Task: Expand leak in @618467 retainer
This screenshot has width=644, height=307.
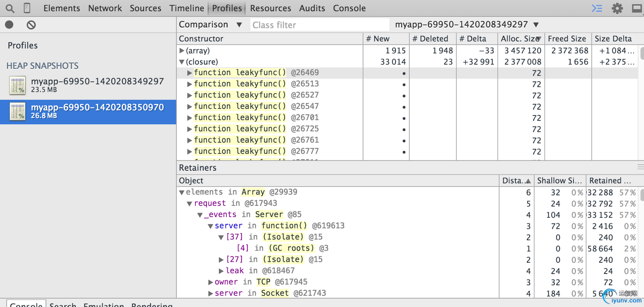Action: 221,271
